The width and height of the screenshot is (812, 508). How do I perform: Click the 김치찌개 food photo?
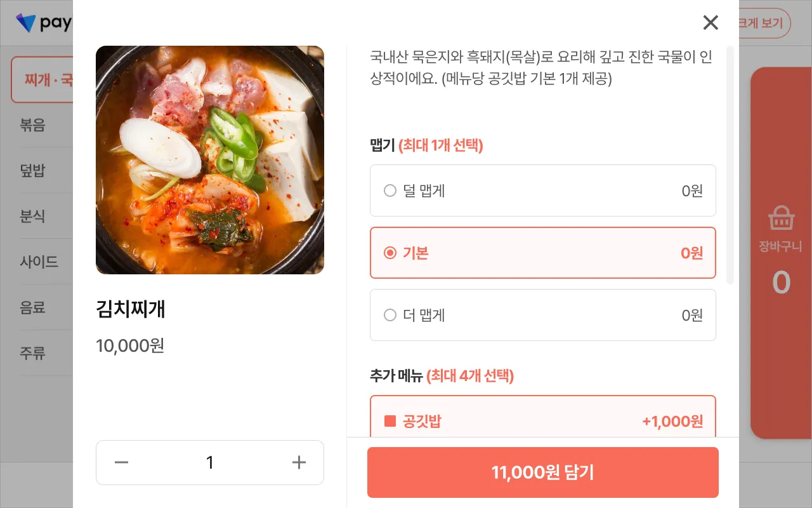pos(209,160)
